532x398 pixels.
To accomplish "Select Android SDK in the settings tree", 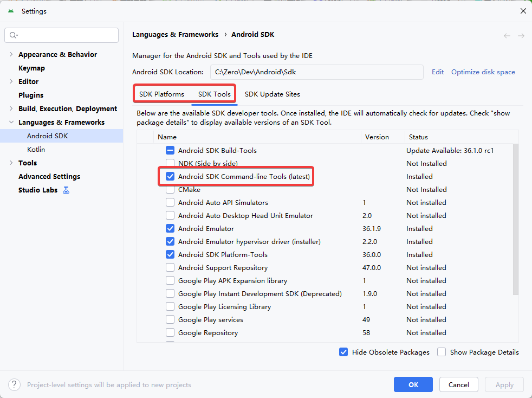I will click(x=61, y=136).
